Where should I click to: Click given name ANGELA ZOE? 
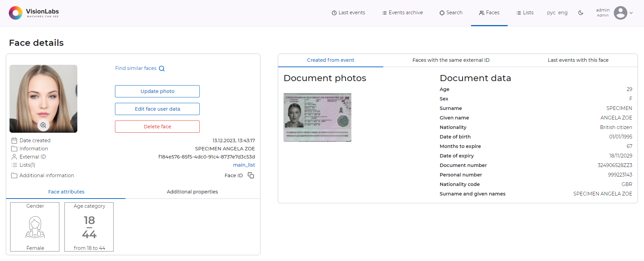616,118
